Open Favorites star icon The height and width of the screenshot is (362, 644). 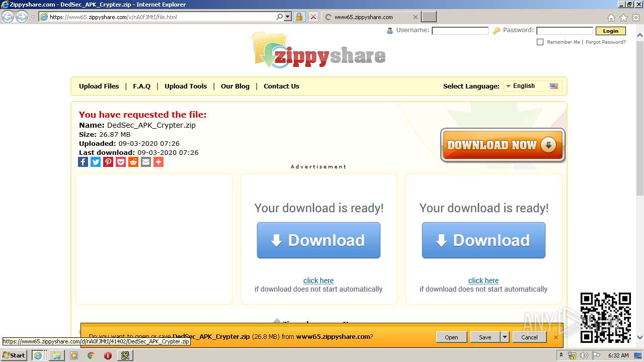point(623,18)
